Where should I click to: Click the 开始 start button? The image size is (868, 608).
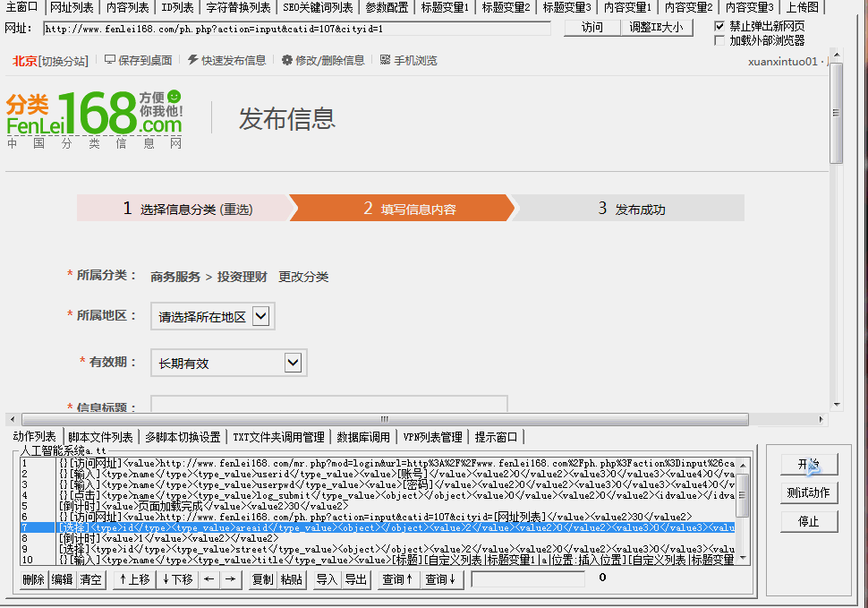pyautogui.click(x=809, y=464)
